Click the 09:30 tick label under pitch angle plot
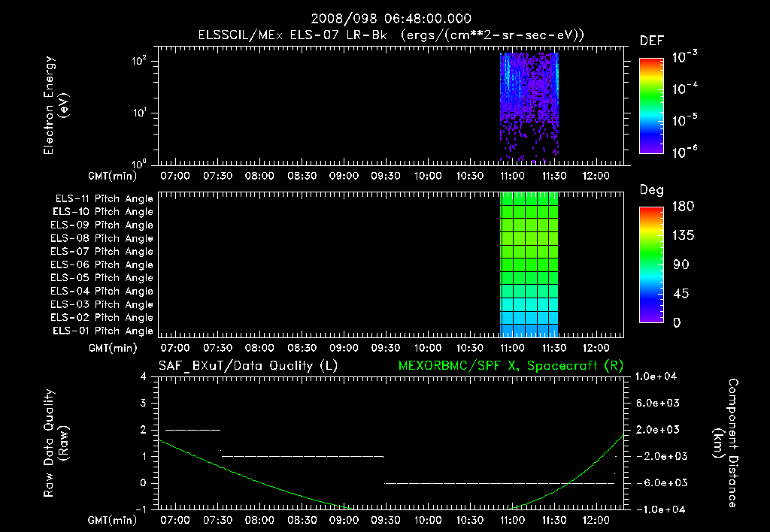Viewport: 770px width, 532px height. 386,348
